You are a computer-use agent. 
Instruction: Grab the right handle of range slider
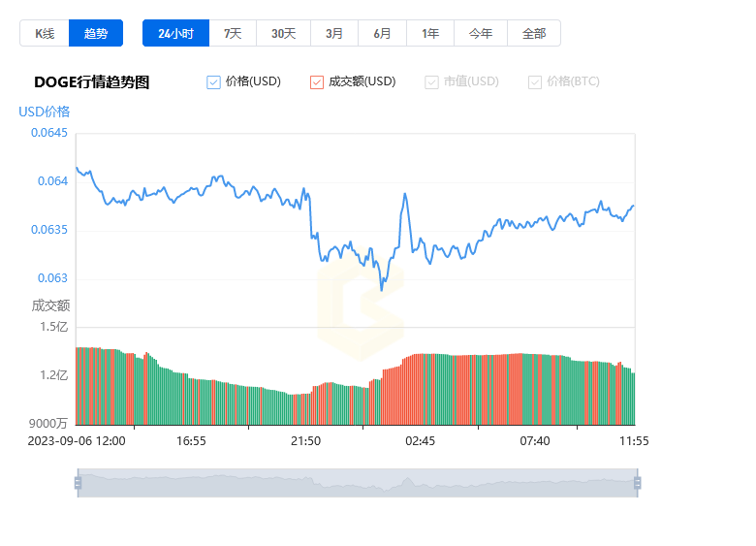coord(638,483)
